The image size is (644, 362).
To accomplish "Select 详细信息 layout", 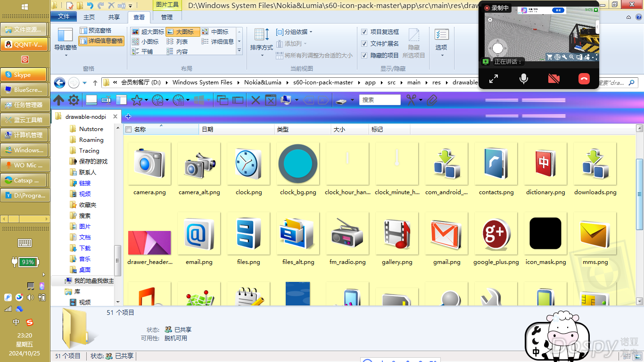I will 218,41.
